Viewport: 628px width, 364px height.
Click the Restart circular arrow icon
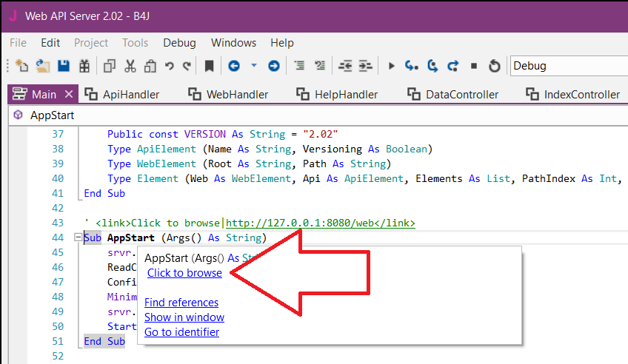(495, 66)
